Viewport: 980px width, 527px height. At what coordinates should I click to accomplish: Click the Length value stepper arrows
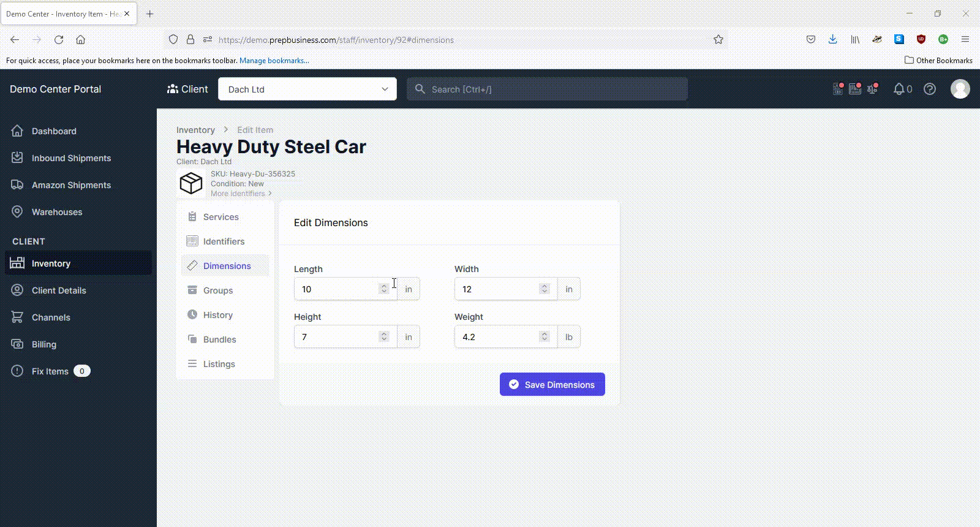click(384, 289)
